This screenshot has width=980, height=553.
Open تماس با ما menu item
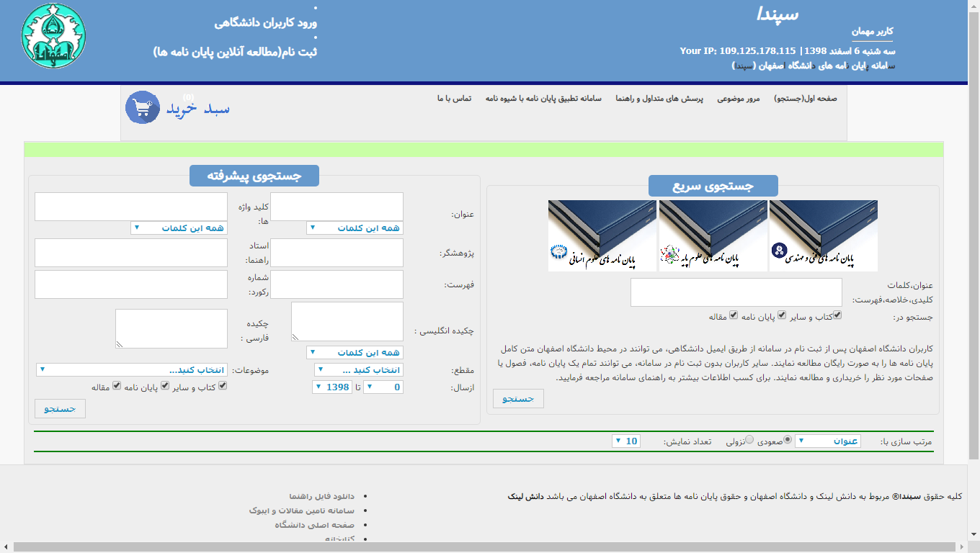click(x=454, y=98)
